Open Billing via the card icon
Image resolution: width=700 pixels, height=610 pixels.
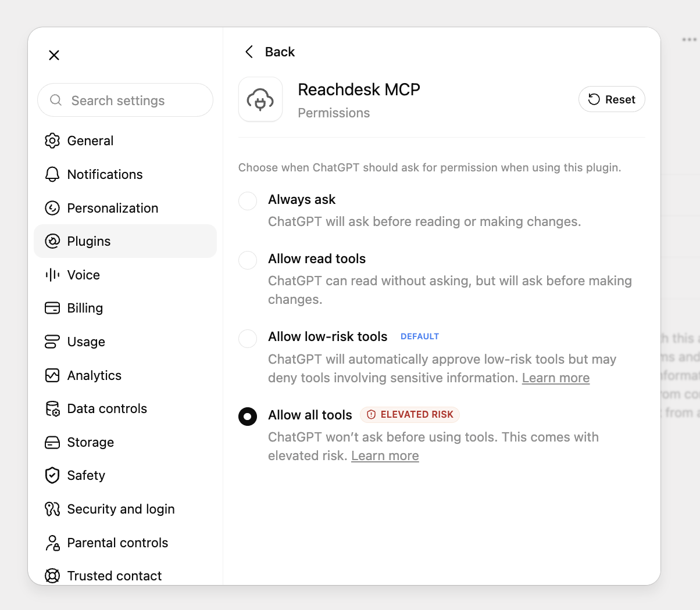coord(52,308)
